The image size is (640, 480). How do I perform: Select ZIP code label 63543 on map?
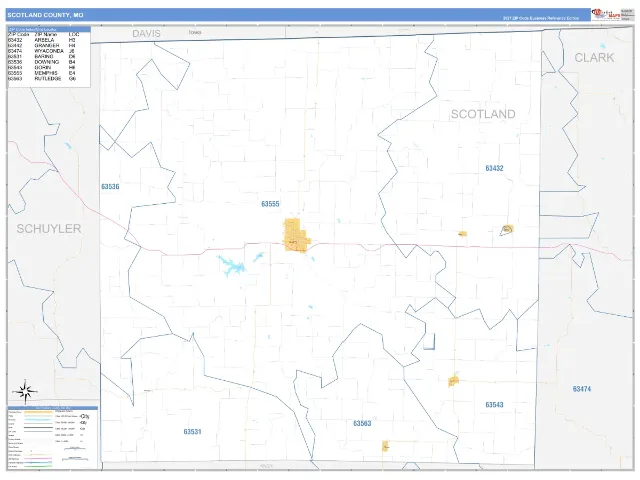494,405
